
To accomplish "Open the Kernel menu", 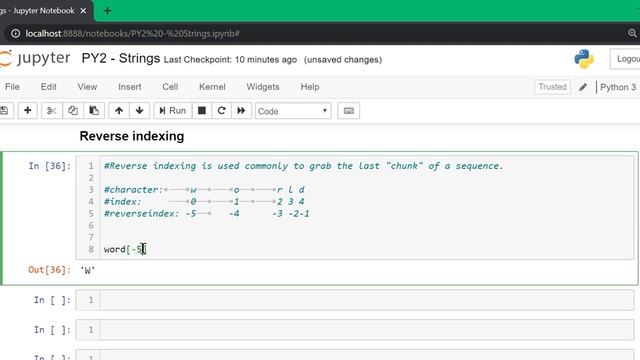I will click(212, 87).
